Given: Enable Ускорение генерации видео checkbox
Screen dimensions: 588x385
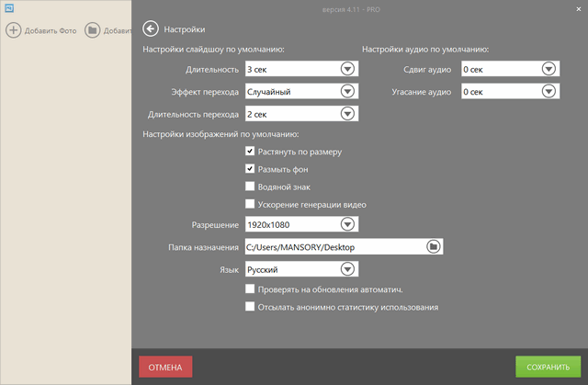Looking at the screenshot, I should (250, 204).
